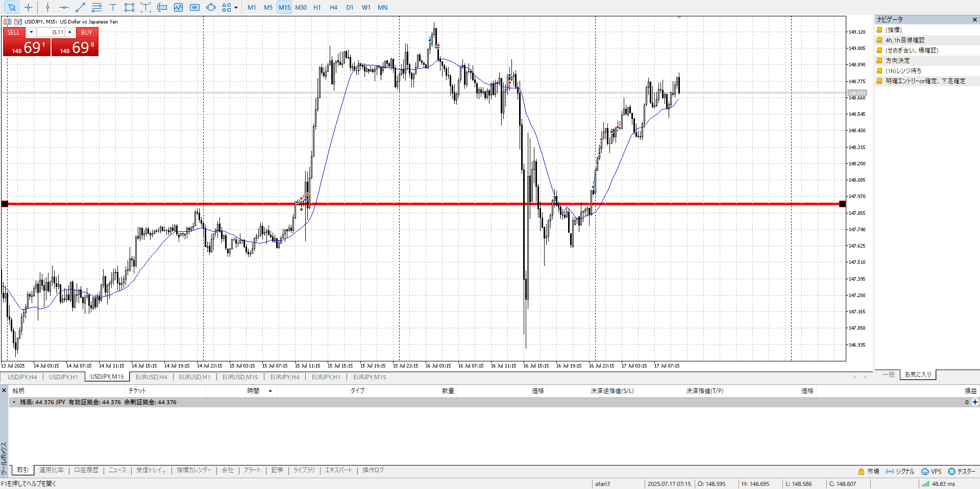Increase lot volume with up arrow
This screenshot has width=980, height=489.
tap(70, 32)
